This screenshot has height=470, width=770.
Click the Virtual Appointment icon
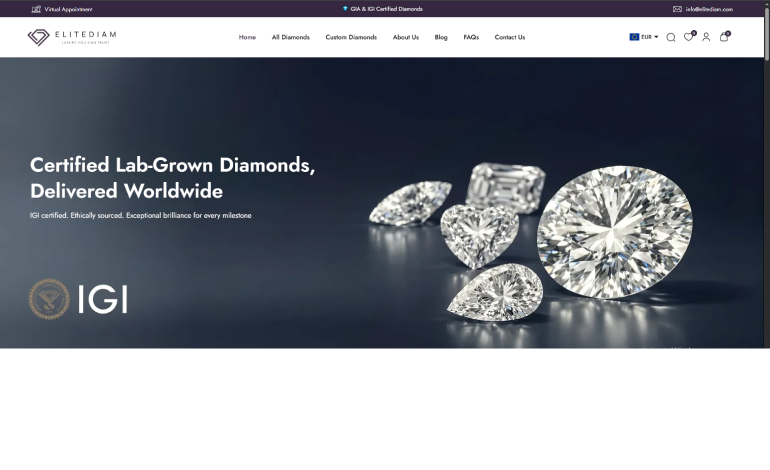(36, 9)
